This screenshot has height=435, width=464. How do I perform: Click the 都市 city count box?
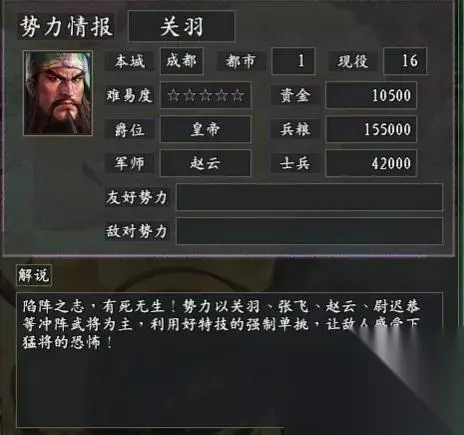293,61
